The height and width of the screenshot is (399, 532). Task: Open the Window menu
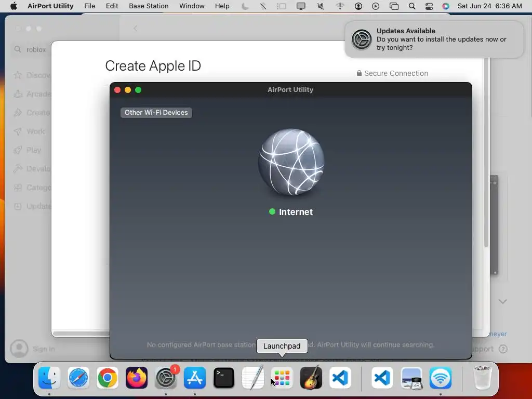coord(192,6)
